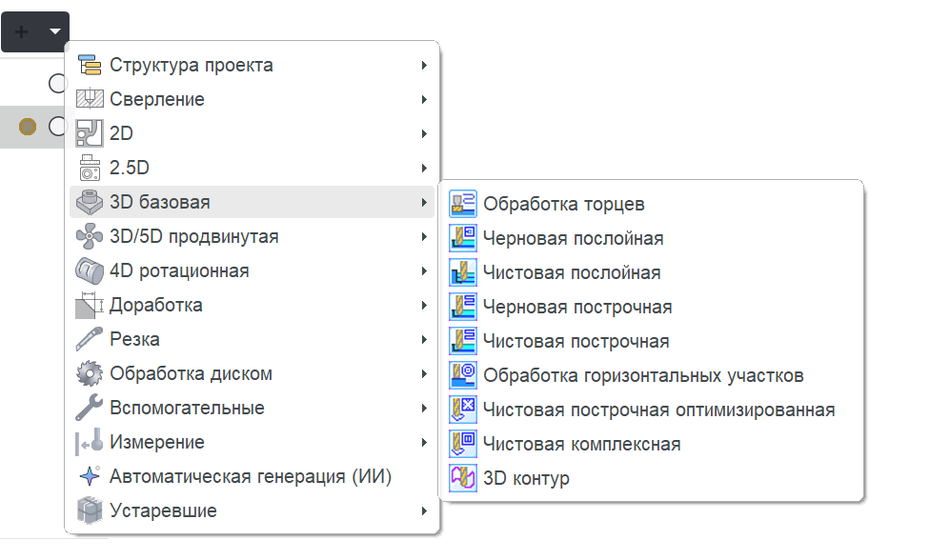929x560 pixels.
Task: Click the Доработка icon
Action: pyautogui.click(x=90, y=306)
